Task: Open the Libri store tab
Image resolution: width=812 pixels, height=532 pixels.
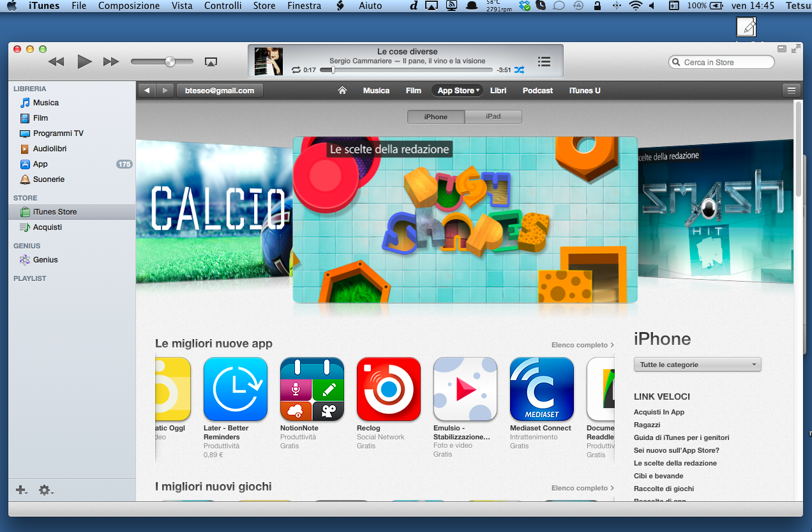Action: coord(499,91)
